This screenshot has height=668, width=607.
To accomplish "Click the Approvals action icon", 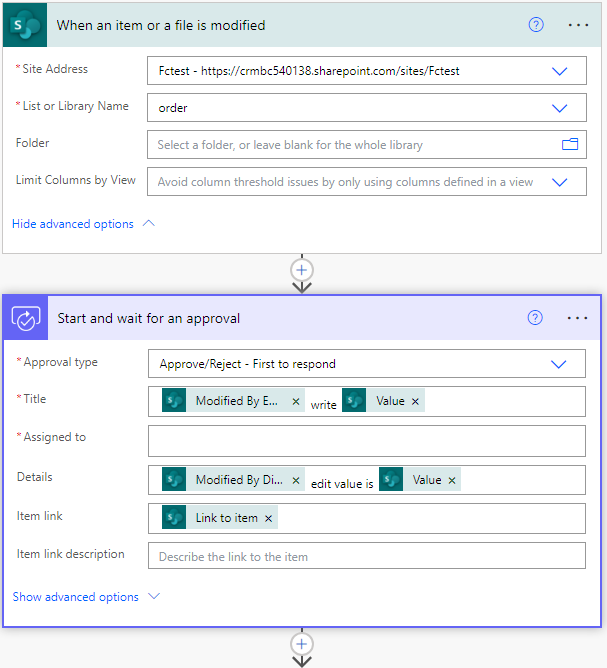I will click(x=26, y=318).
